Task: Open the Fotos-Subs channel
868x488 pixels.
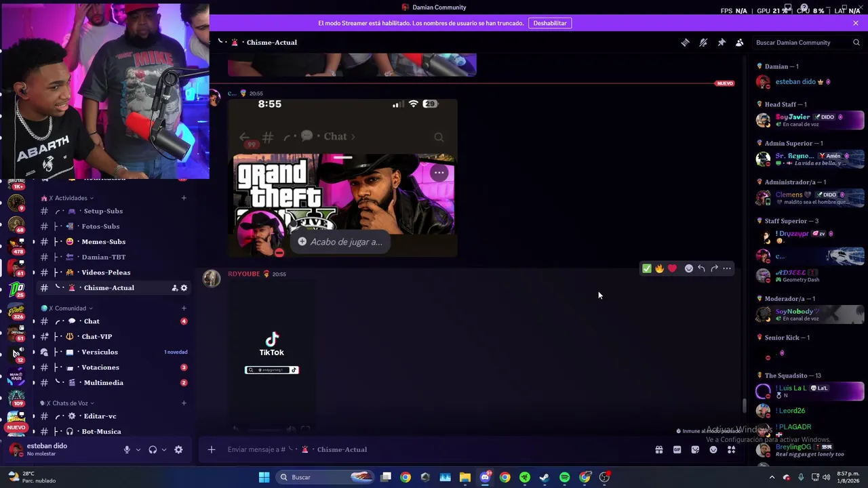Action: [x=114, y=226]
